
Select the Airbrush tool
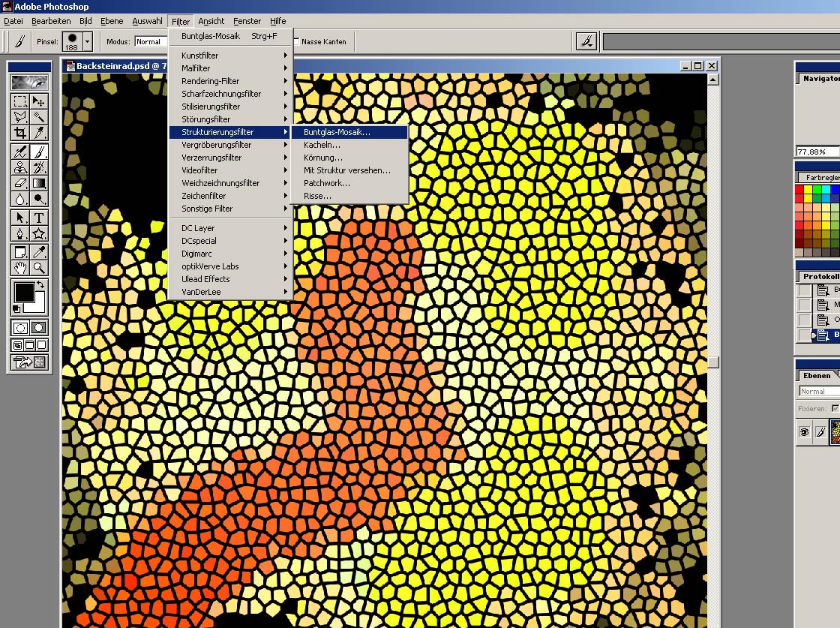coord(20,152)
